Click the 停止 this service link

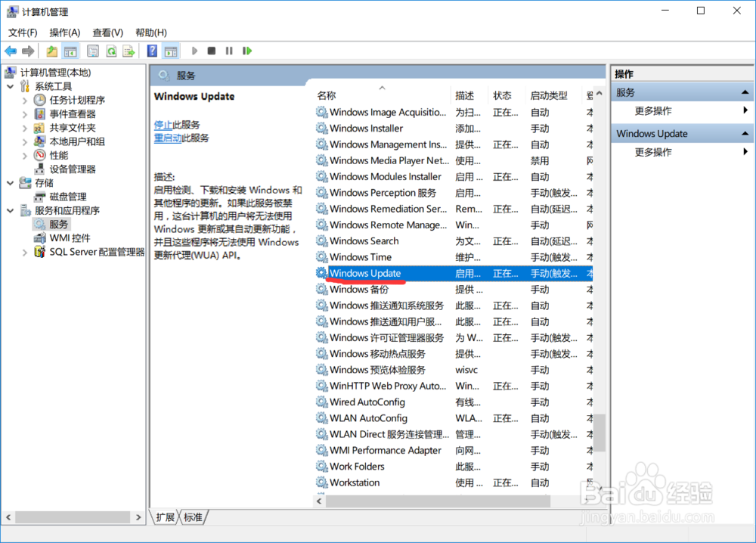pyautogui.click(x=163, y=125)
